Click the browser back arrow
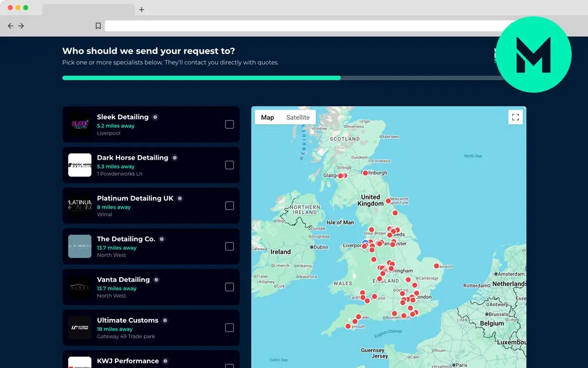The width and height of the screenshot is (588, 368). 10,25
